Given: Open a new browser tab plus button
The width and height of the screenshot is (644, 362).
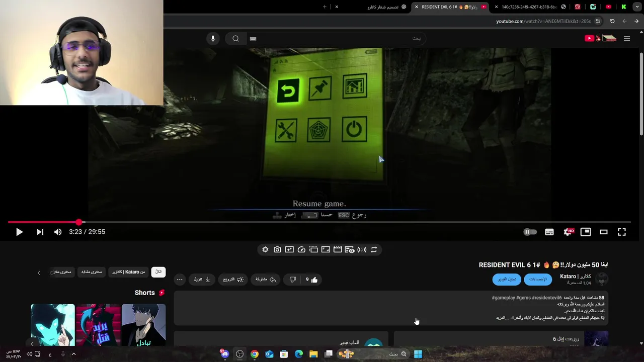Looking at the screenshot, I should pos(325,7).
